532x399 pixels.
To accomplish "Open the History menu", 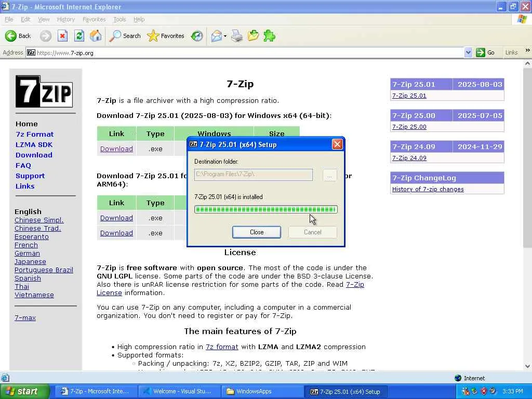I will [x=66, y=19].
